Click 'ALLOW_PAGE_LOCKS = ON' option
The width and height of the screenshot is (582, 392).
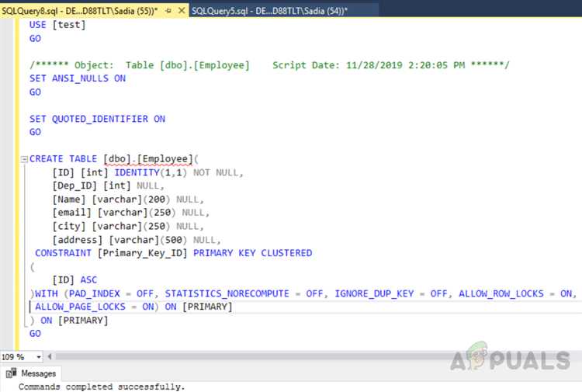click(x=95, y=307)
